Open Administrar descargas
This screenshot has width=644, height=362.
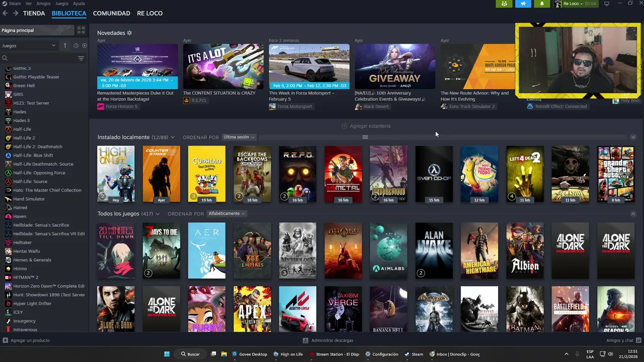(x=328, y=340)
